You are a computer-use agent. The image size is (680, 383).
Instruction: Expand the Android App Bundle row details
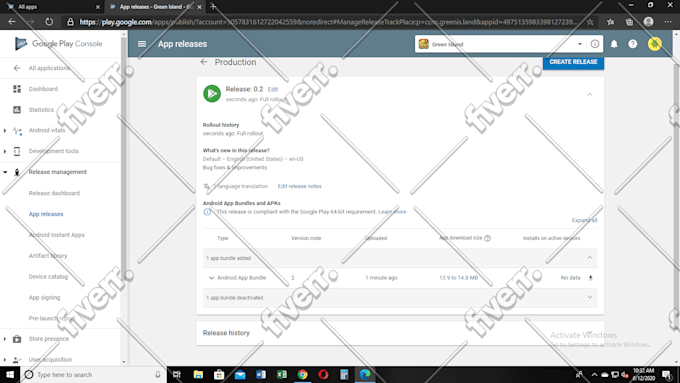[x=211, y=278]
